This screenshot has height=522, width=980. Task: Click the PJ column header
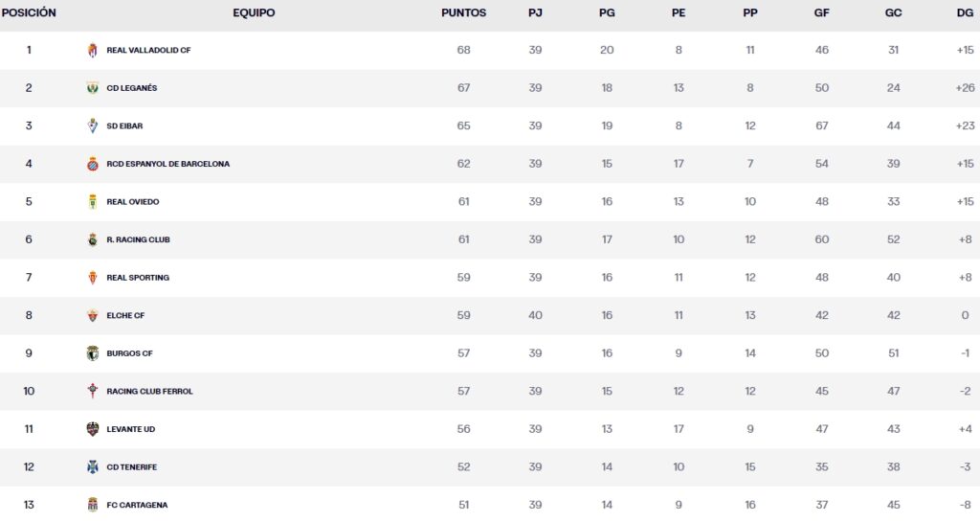535,13
